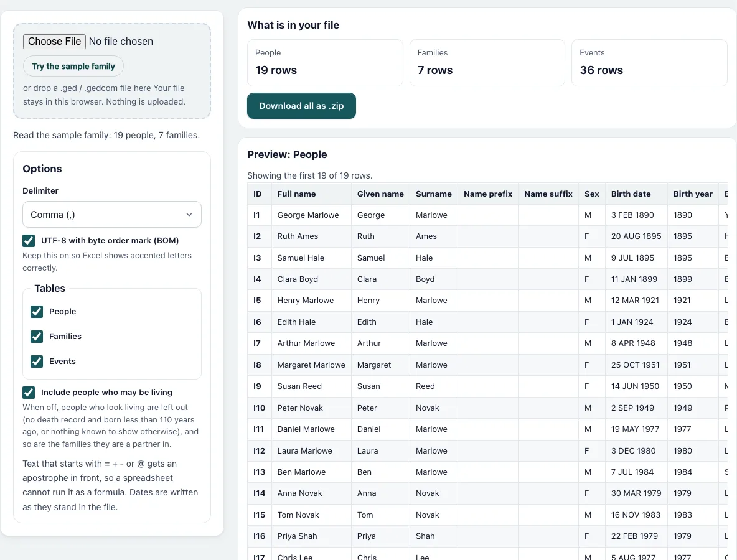Viewport: 737px width, 560px height.
Task: Click the 30 MAR 1979 birth date
Action: point(636,493)
